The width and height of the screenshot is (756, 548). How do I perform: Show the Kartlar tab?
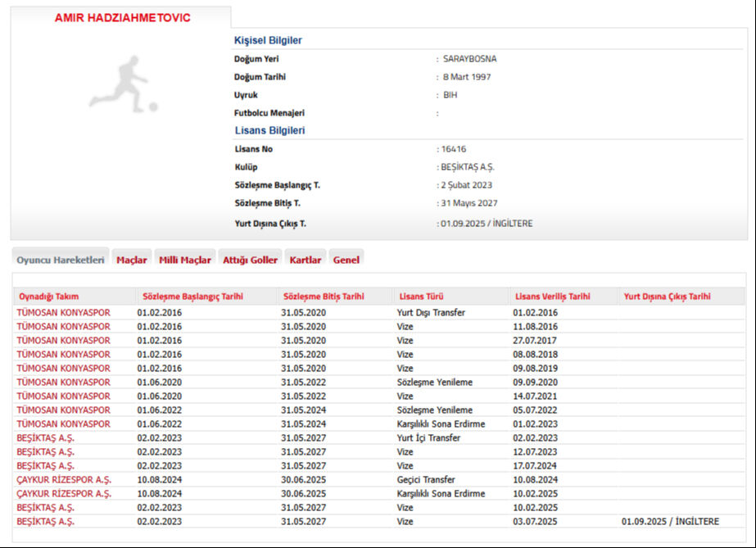306,260
